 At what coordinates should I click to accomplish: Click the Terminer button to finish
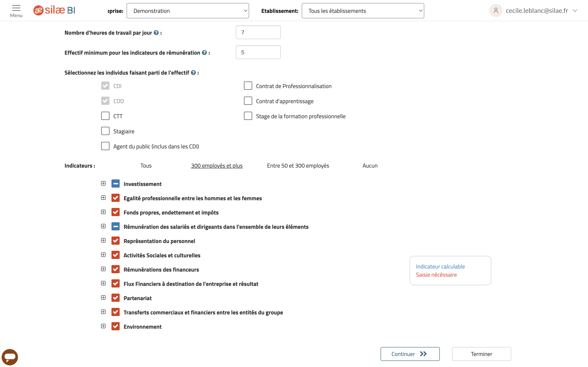(x=481, y=354)
